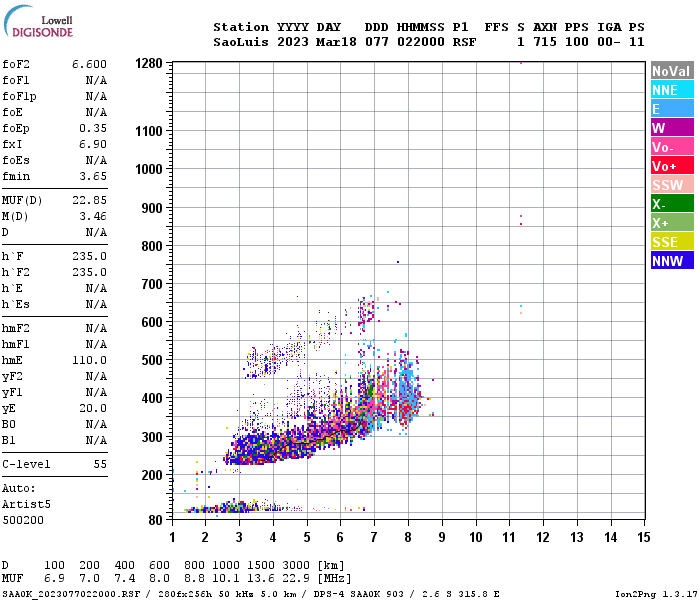Click the RSF format text

[464, 42]
